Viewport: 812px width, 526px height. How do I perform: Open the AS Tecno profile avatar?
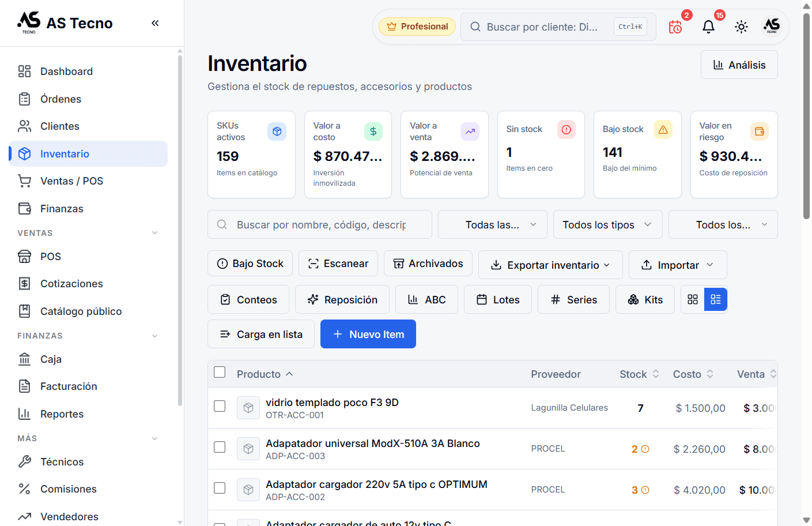point(772,27)
